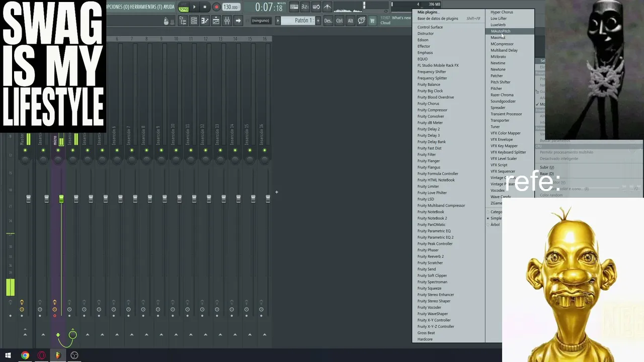Screen dimensions: 644x362
Task: Click the mouse icon in the toolbar
Action: coord(166,21)
